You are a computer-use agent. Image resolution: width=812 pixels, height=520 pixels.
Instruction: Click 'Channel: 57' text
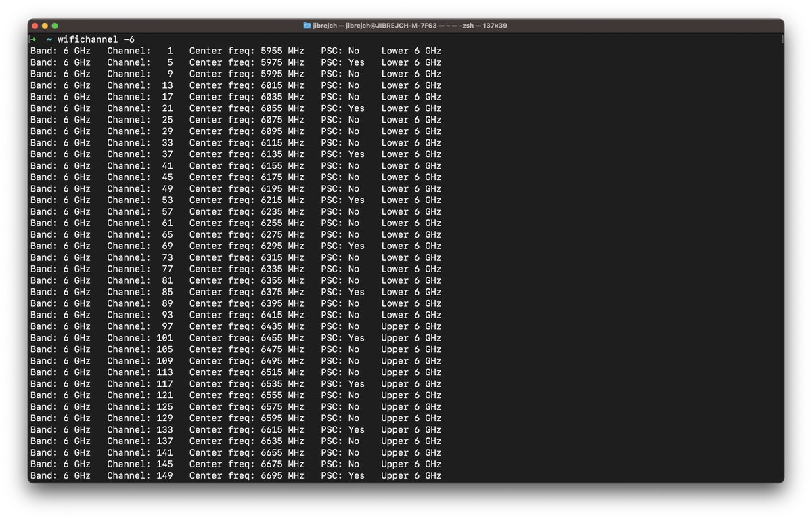pyautogui.click(x=139, y=212)
